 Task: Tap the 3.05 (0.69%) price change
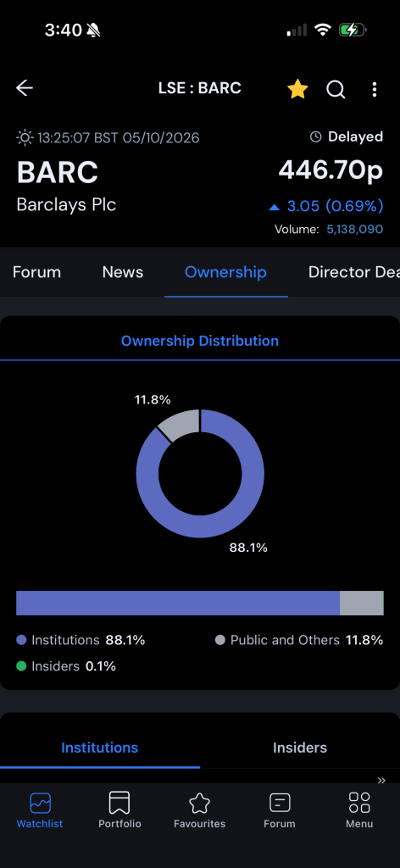coord(335,207)
